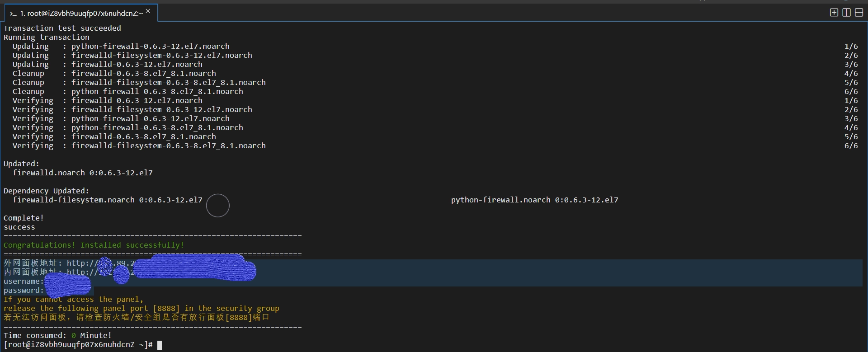Click 'release the following panel port [8888]' line
The height and width of the screenshot is (352, 868).
click(x=142, y=308)
